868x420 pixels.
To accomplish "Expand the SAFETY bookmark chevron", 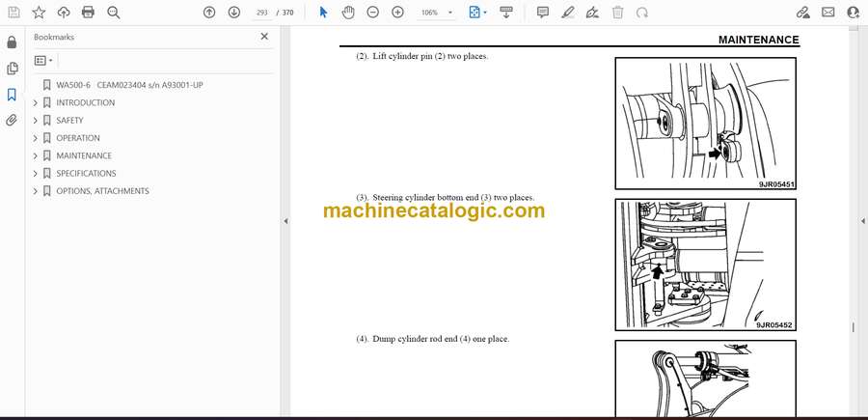I will pyautogui.click(x=36, y=121).
